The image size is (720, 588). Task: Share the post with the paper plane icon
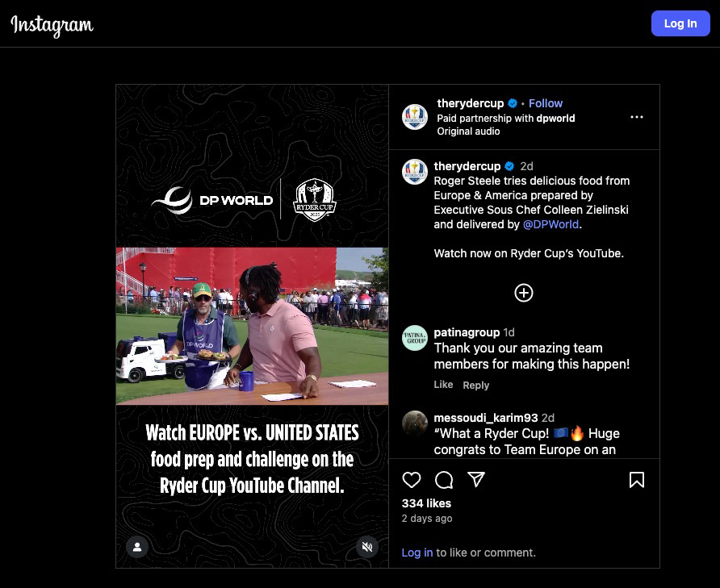click(476, 479)
